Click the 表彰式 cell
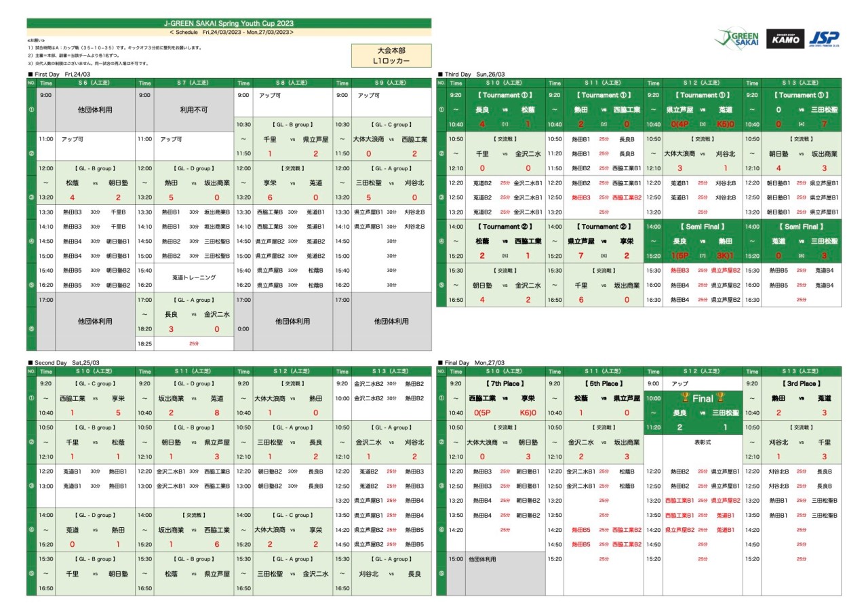The height and width of the screenshot is (614, 868). (703, 442)
